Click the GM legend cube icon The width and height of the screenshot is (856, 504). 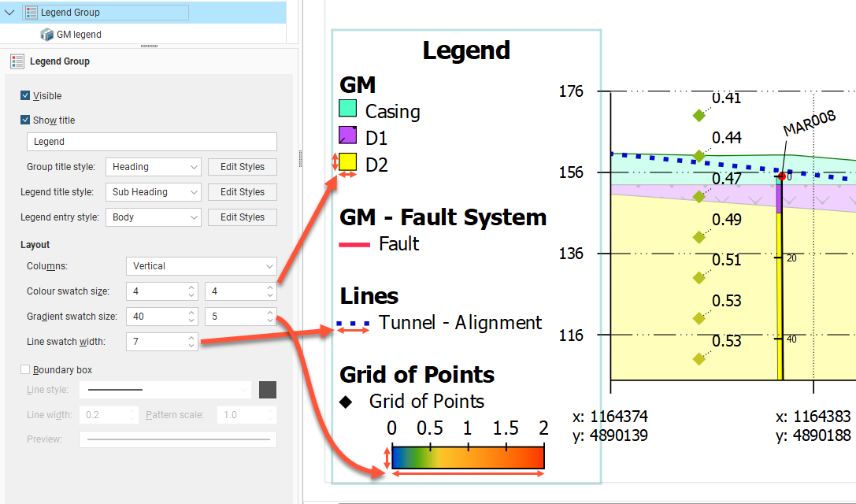[x=46, y=35]
